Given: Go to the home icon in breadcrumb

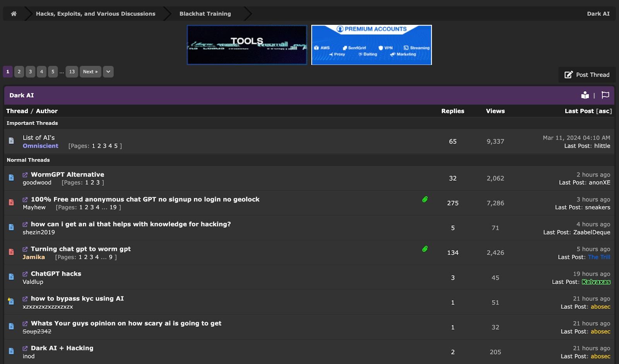Looking at the screenshot, I should coord(14,14).
